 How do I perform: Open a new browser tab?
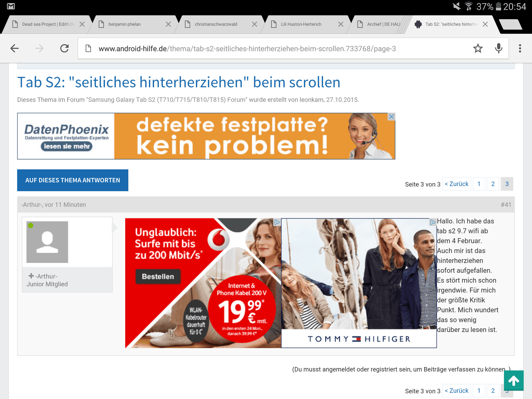(x=511, y=24)
